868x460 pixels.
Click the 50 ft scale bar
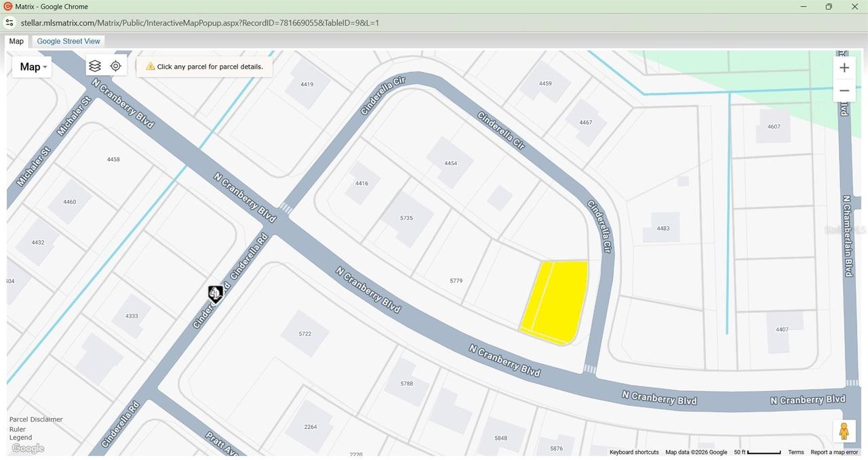(759, 451)
